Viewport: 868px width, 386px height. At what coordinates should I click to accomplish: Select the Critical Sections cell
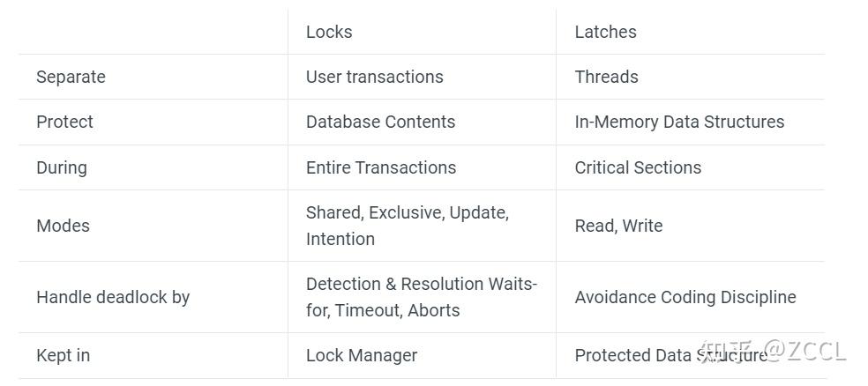638,167
